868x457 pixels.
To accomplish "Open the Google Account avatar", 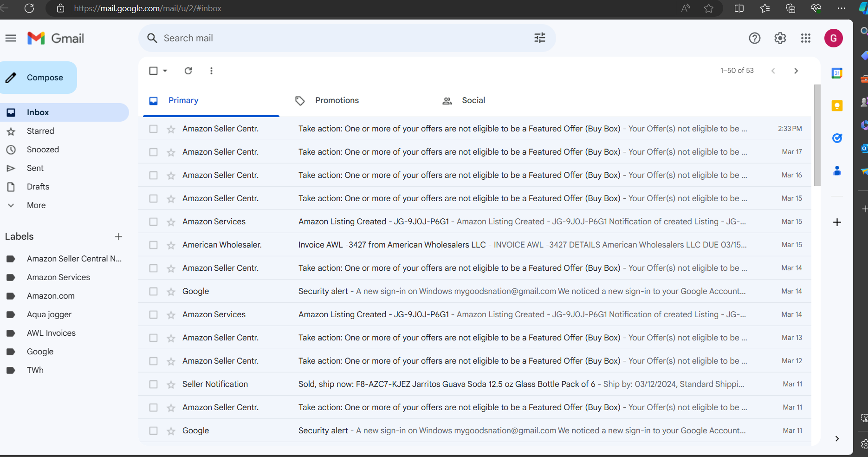I will (x=834, y=38).
